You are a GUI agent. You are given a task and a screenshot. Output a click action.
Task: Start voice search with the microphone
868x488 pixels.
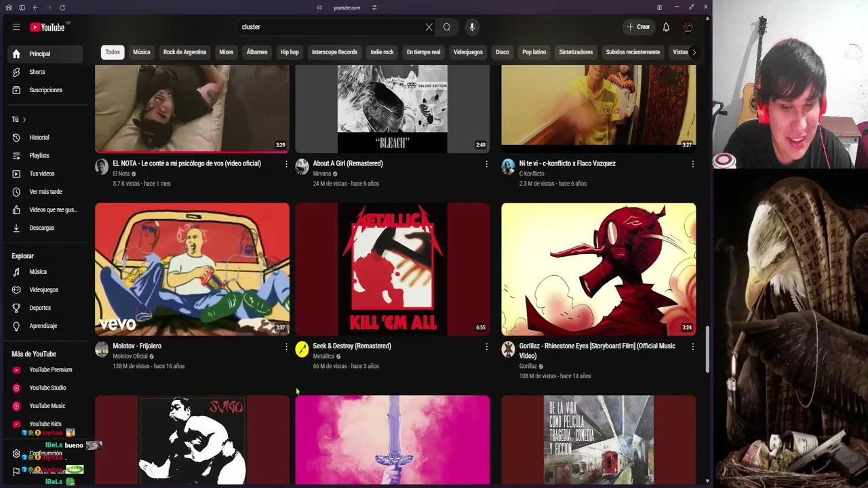point(472,27)
